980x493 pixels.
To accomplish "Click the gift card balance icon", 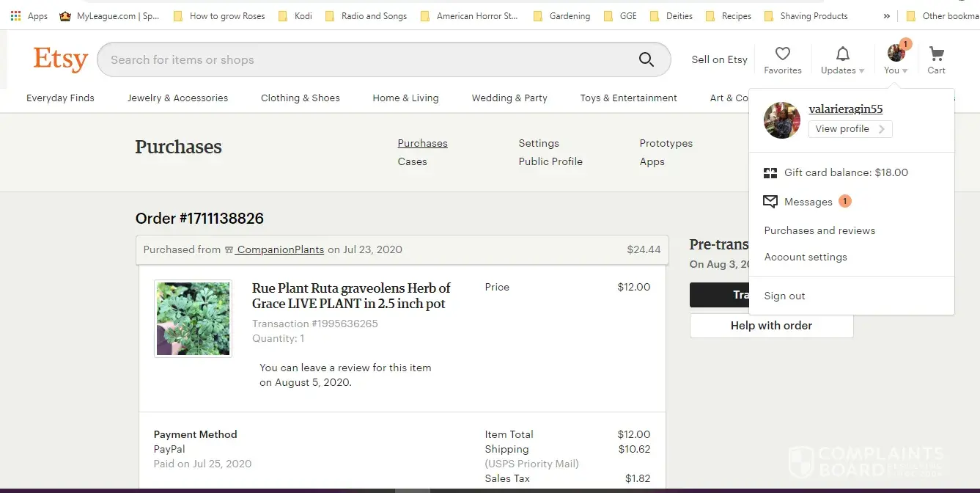I will pyautogui.click(x=770, y=173).
